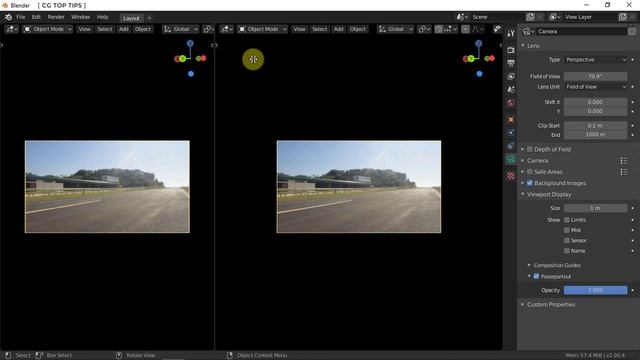The image size is (640, 360).
Task: Check the Mist display option
Action: click(567, 230)
